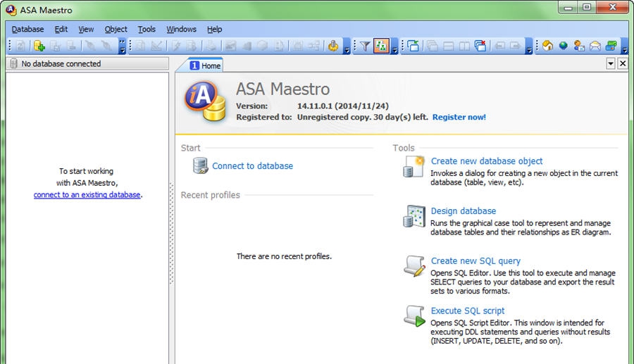Open the filter funnel tool in toolbar

(x=365, y=46)
